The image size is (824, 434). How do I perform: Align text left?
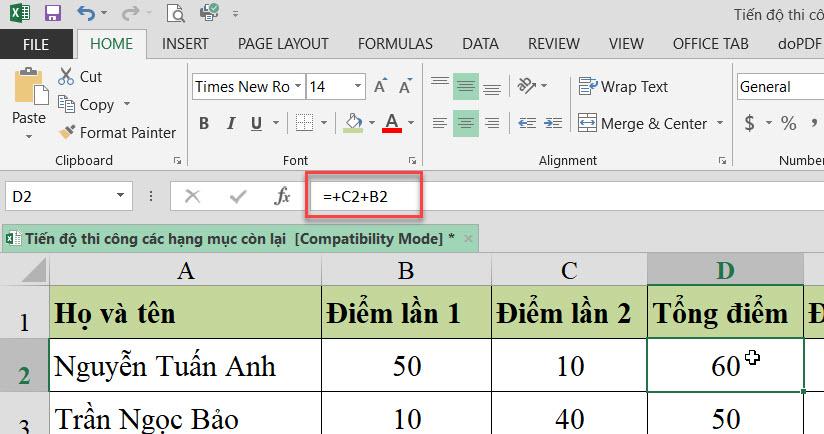(440, 123)
